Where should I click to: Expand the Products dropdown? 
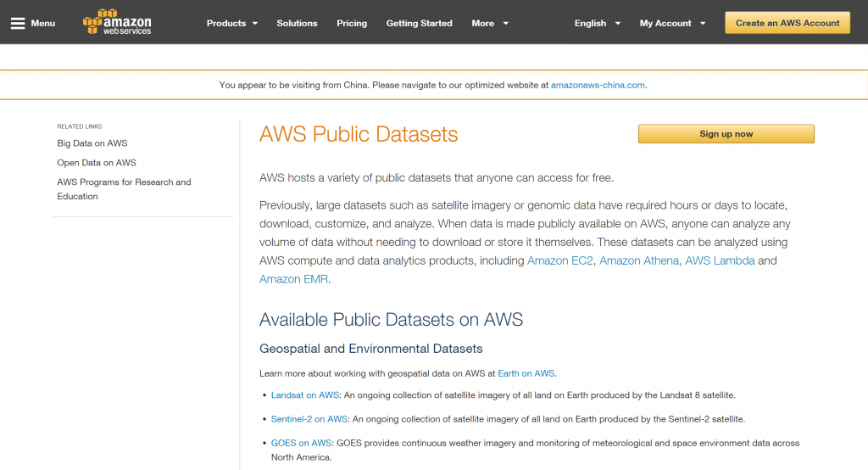pyautogui.click(x=231, y=23)
